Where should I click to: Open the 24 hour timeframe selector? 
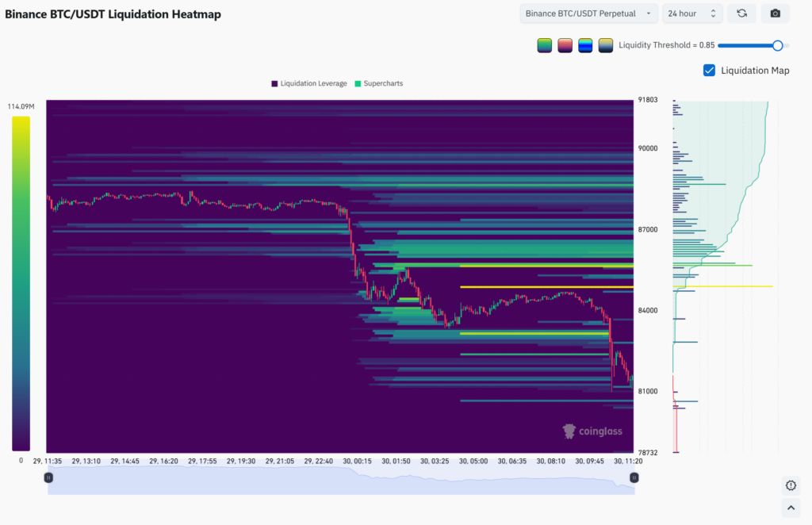click(x=691, y=13)
